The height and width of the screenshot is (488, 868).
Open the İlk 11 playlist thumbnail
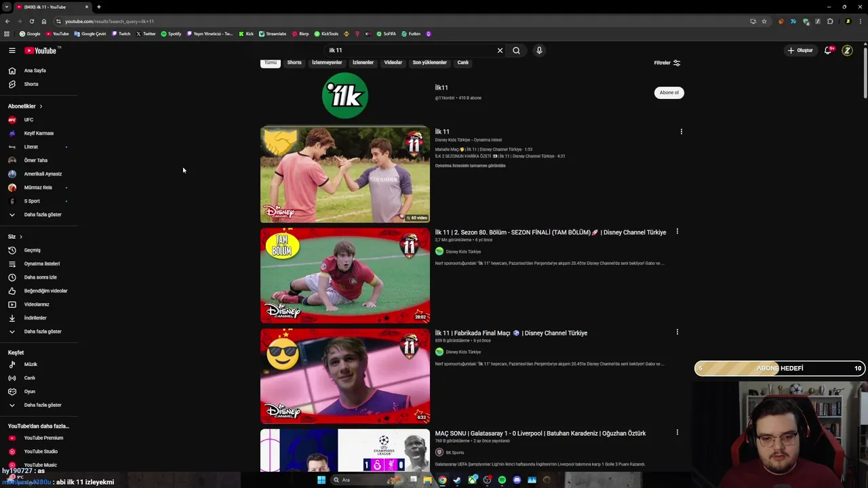click(x=345, y=175)
